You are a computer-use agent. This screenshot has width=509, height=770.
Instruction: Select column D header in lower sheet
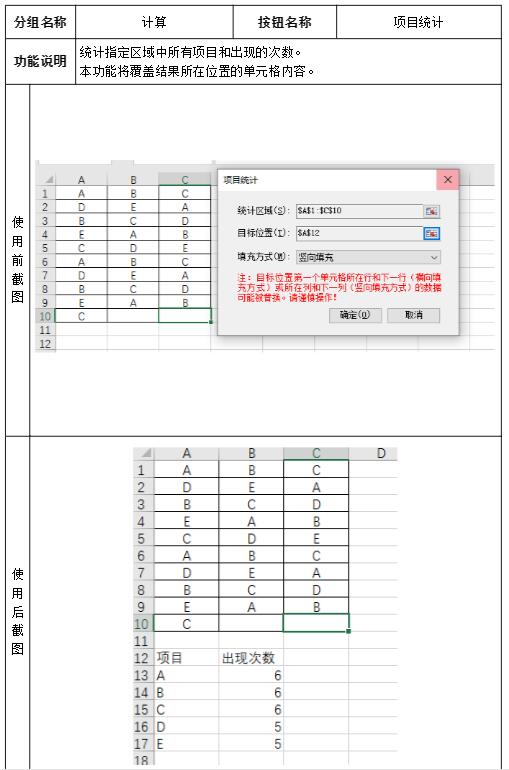(x=381, y=453)
